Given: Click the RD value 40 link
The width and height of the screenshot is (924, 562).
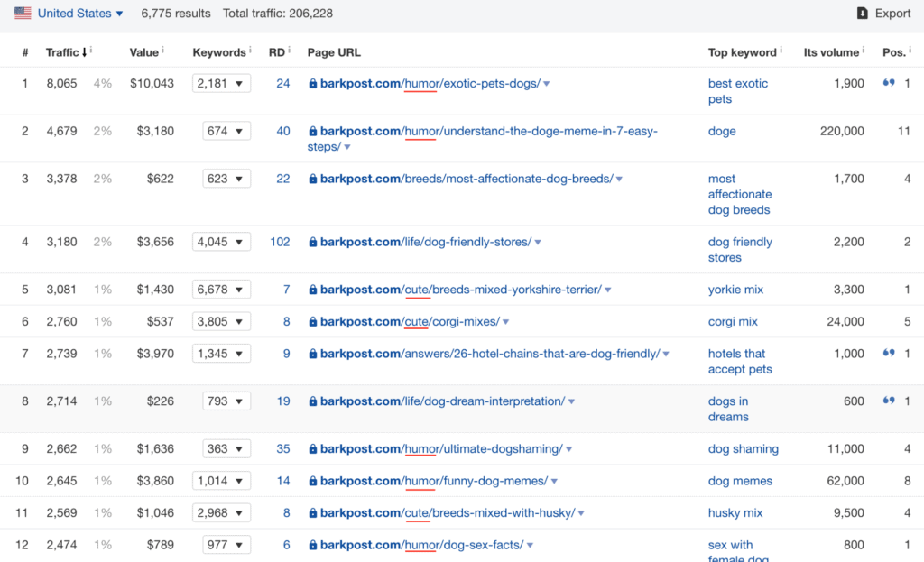Looking at the screenshot, I should 283,132.
